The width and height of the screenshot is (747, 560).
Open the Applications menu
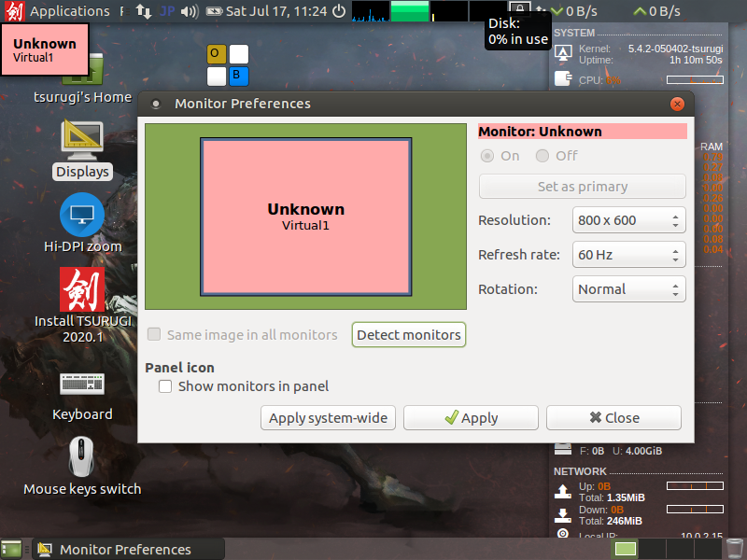click(69, 11)
